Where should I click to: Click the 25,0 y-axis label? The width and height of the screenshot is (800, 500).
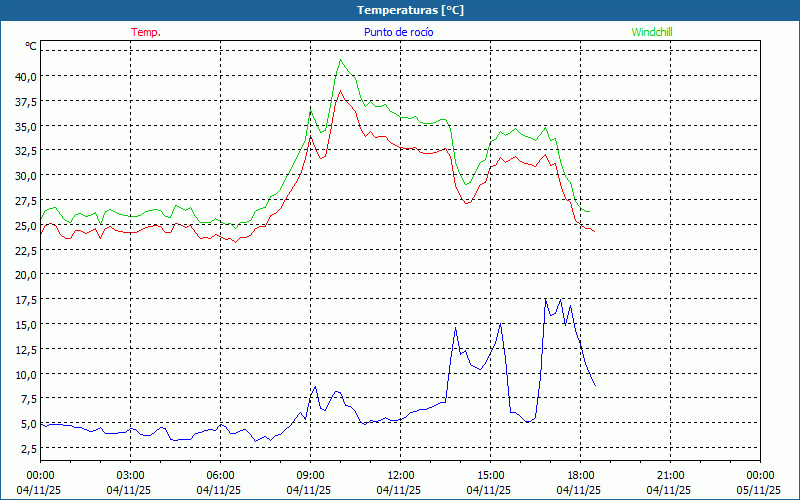[26, 225]
